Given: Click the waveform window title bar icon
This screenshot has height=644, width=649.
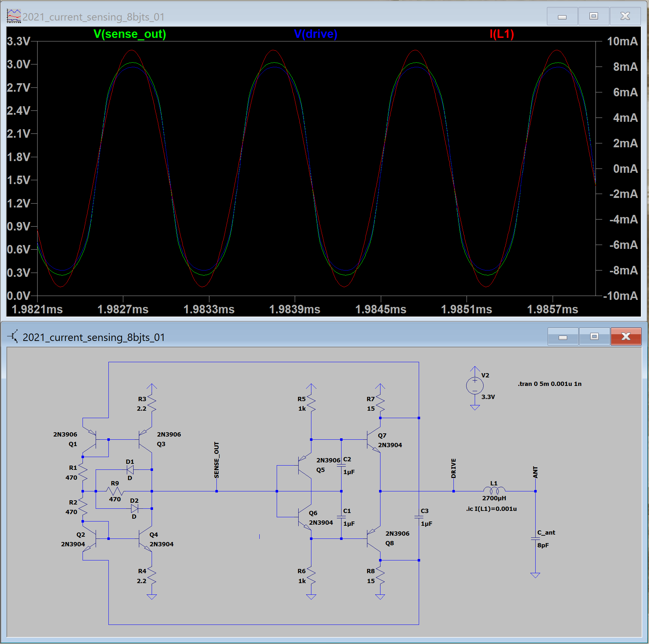Looking at the screenshot, I should pyautogui.click(x=14, y=16).
